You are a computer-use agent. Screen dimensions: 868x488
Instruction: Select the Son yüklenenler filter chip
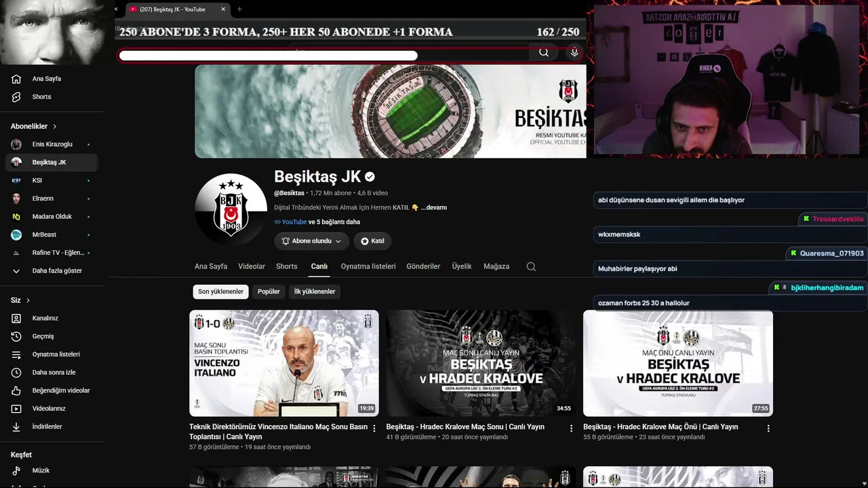point(220,291)
